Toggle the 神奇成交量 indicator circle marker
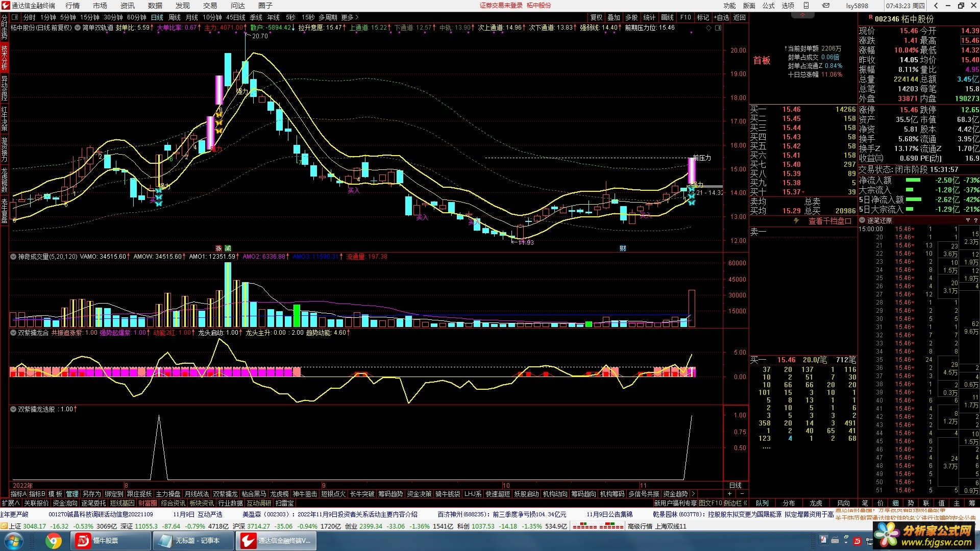Screen dimensions: 980x551 point(13,257)
